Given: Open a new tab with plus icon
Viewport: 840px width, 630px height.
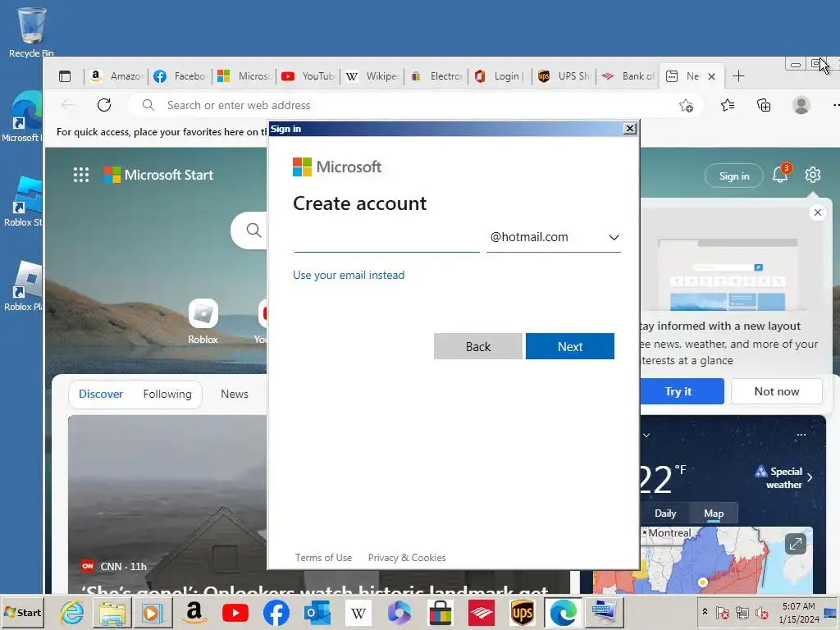Looking at the screenshot, I should tap(738, 76).
